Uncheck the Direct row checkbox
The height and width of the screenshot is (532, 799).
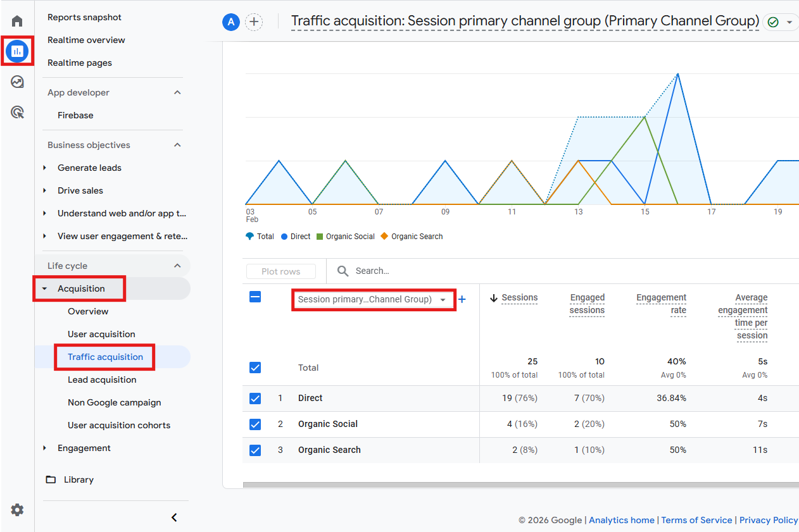pyautogui.click(x=255, y=399)
